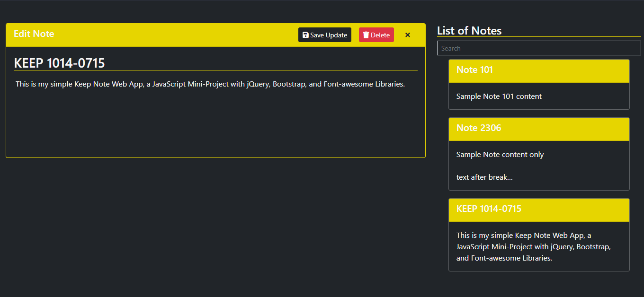The image size is (644, 297).
Task: Click the text after break line
Action: click(x=484, y=177)
